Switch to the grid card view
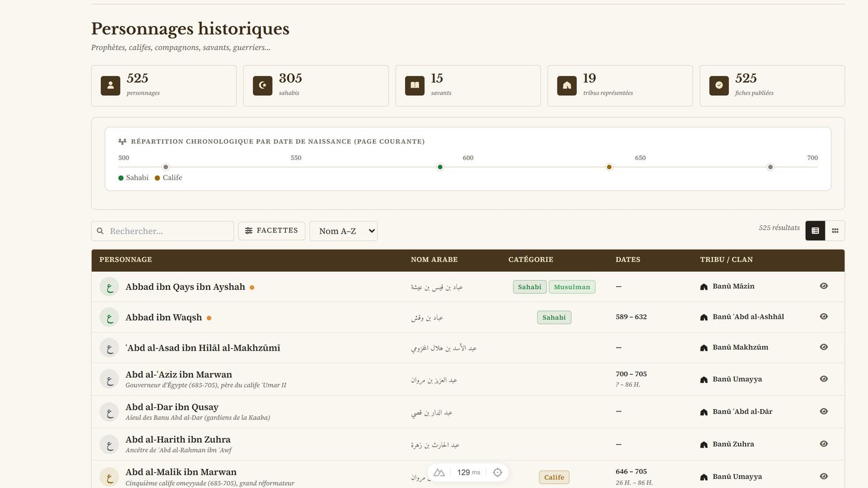This screenshot has width=868, height=488. [x=835, y=230]
